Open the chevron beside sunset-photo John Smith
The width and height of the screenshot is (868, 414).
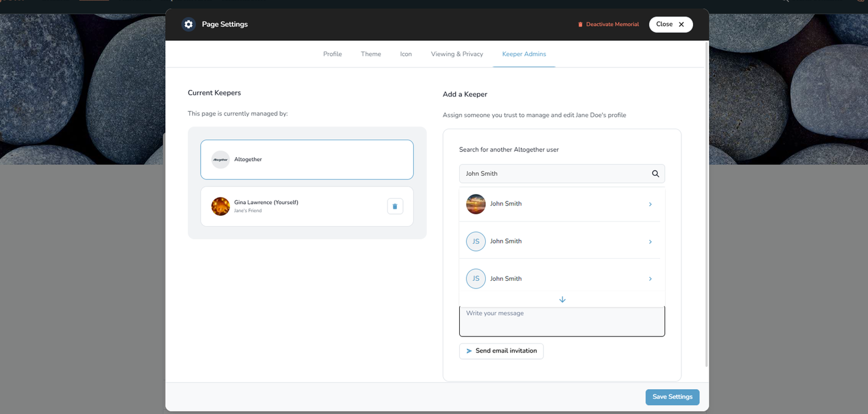[x=650, y=204]
